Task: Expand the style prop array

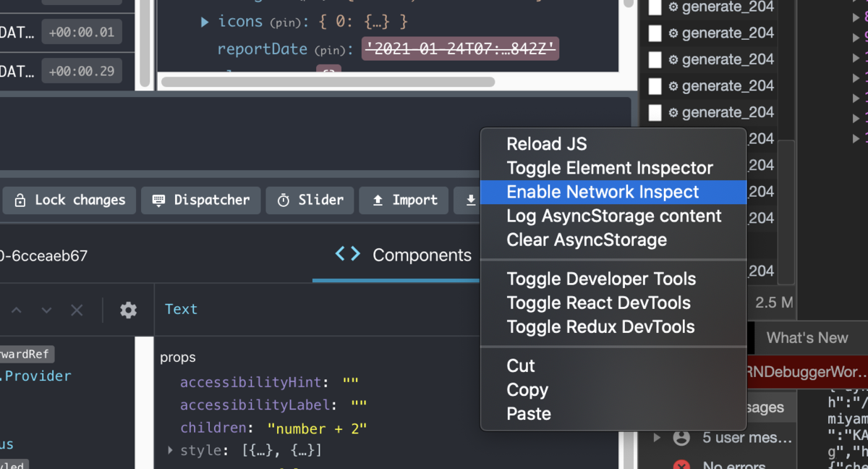Action: pyautogui.click(x=171, y=450)
